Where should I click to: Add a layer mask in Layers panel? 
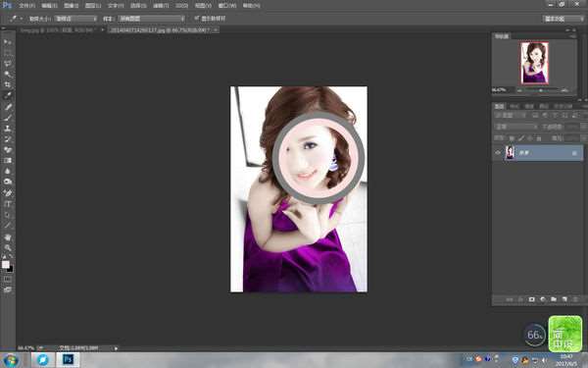531,299
